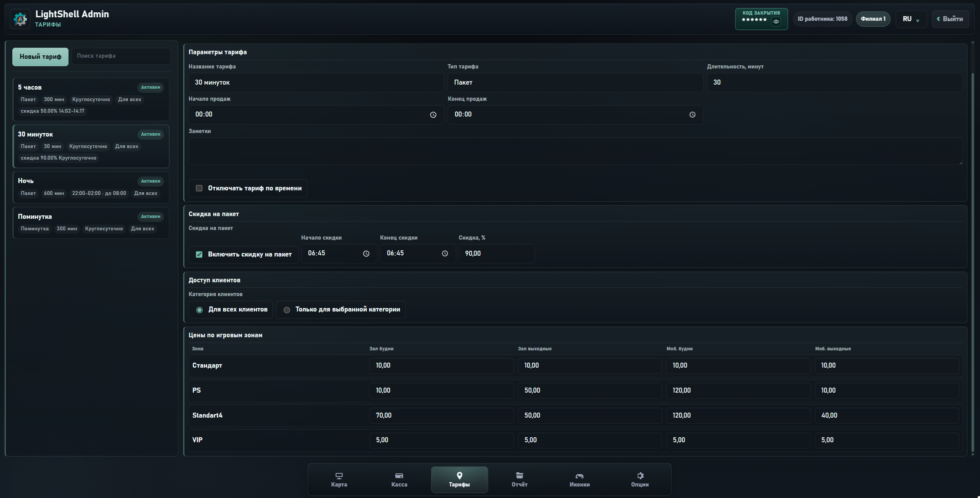Edit PS Моб. выходные price
This screenshot has height=498, width=980.
point(887,391)
